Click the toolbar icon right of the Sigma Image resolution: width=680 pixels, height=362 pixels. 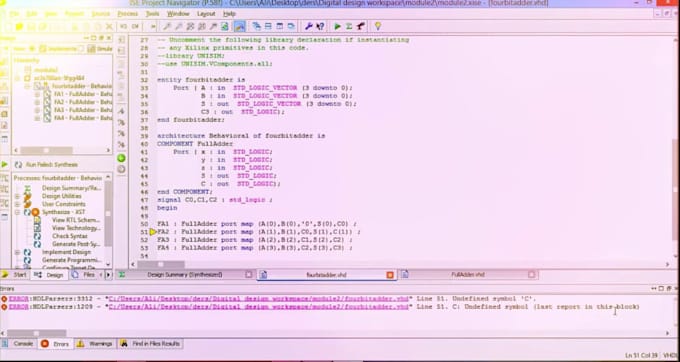360,26
